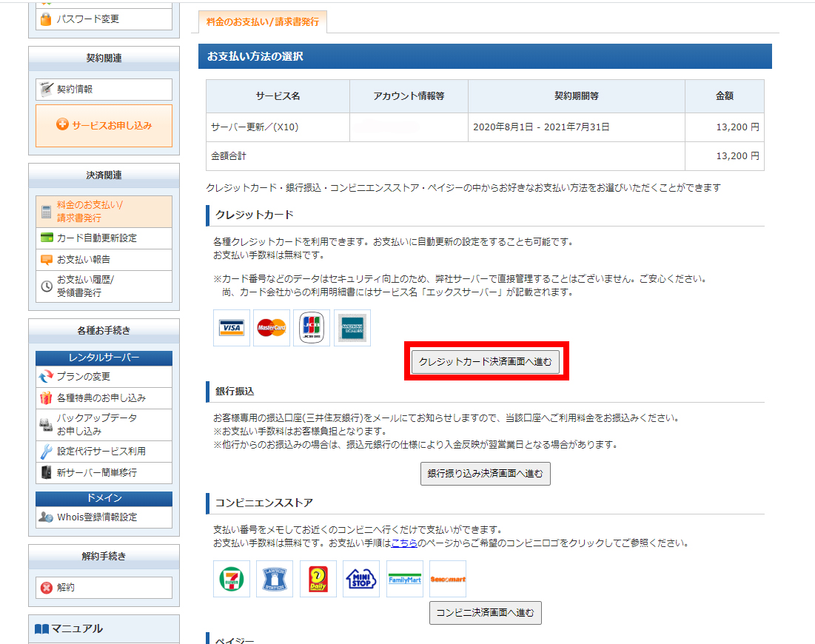The width and height of the screenshot is (815, 644).
Task: Click the 7-Eleven store logo
Action: click(x=231, y=579)
